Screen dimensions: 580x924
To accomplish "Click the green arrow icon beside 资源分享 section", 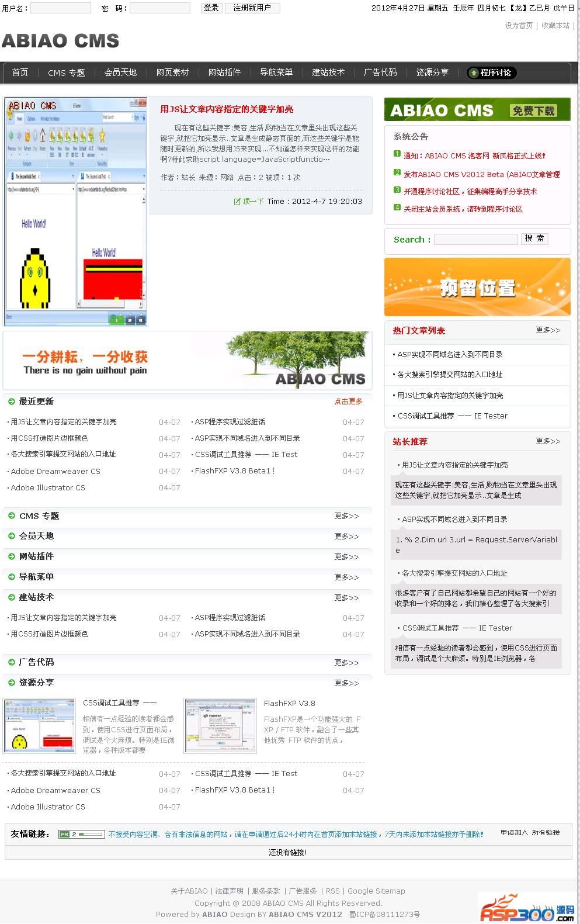I will tap(12, 682).
